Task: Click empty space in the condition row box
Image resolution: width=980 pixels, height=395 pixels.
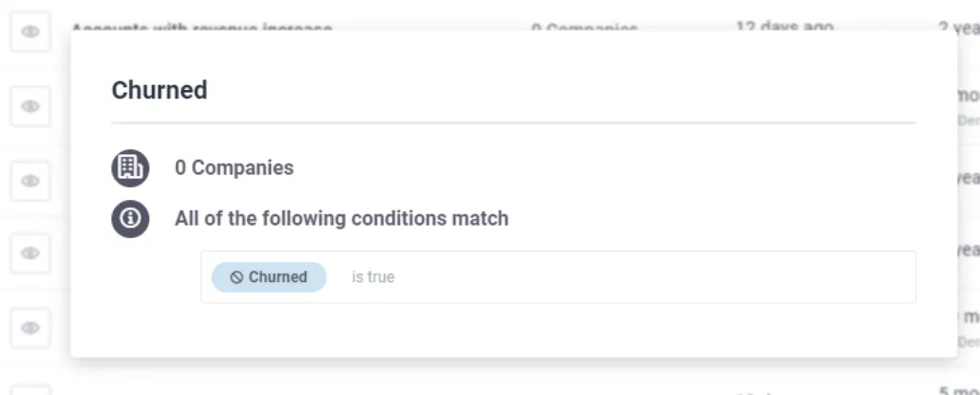Action: tap(657, 277)
